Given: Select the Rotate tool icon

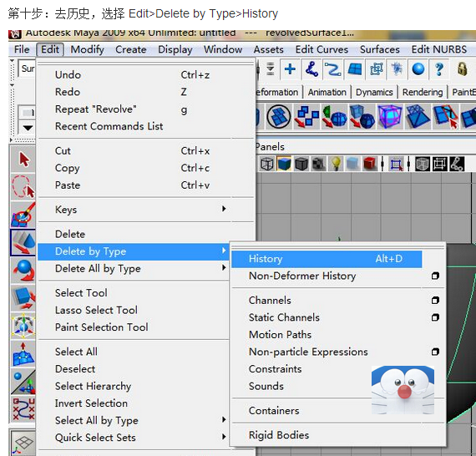Looking at the screenshot, I should tap(23, 271).
